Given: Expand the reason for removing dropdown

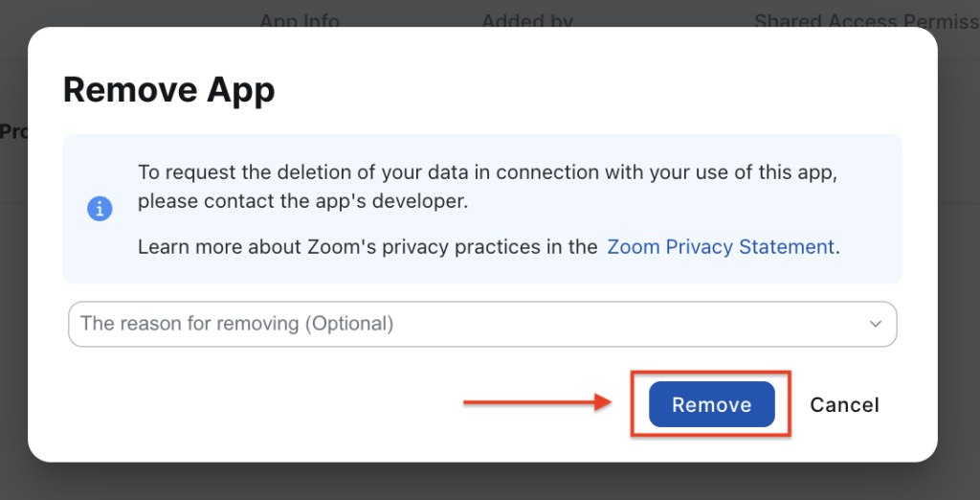Looking at the screenshot, I should [481, 324].
